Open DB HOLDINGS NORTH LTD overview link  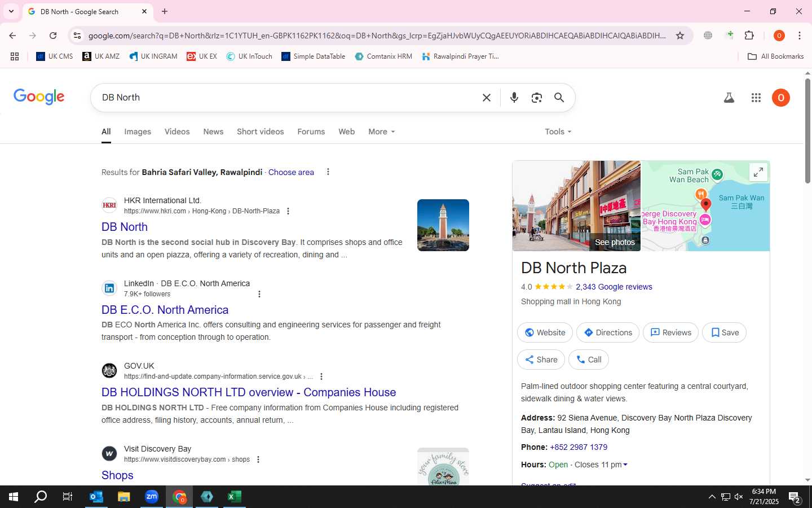pos(249,392)
